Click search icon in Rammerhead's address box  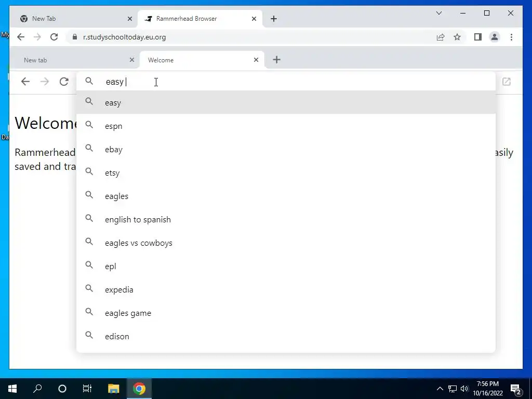(89, 81)
